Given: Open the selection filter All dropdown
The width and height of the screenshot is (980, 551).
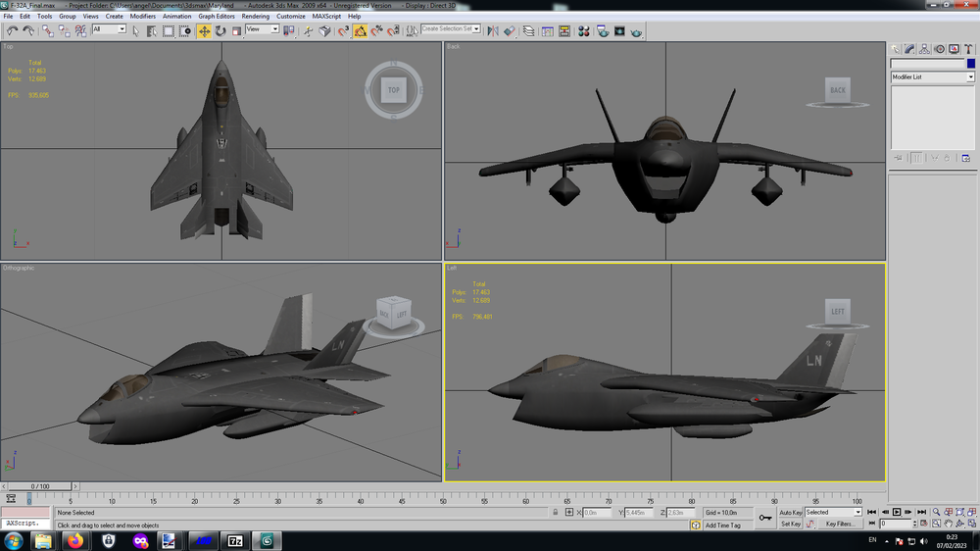Looking at the screenshot, I should pos(110,29).
